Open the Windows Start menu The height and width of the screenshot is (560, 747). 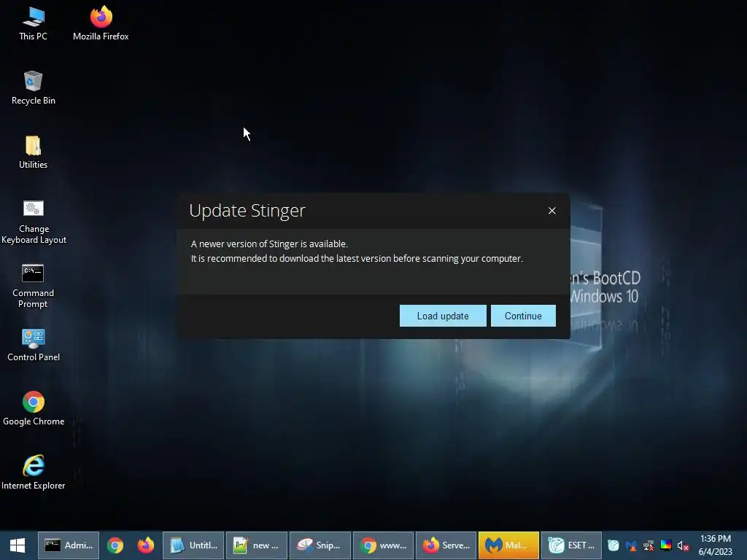[x=18, y=545]
